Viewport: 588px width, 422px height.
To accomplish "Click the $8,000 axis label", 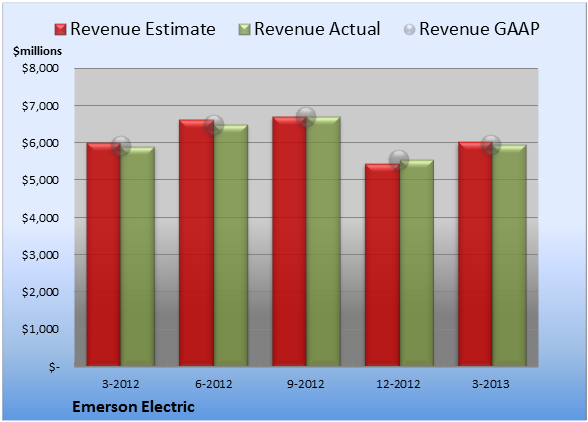I will coord(40,68).
